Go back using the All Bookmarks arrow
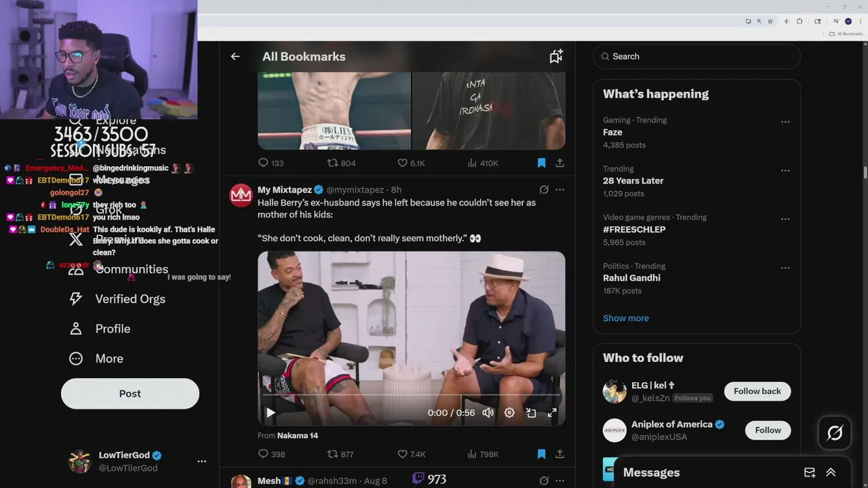 pos(235,56)
